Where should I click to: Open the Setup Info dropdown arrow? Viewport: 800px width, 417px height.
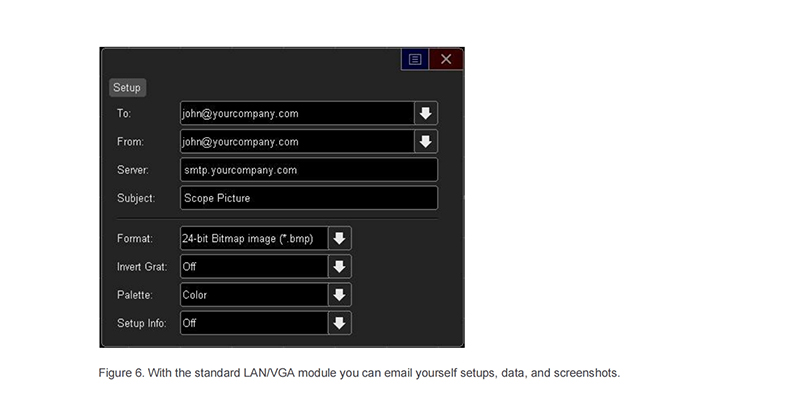339,323
